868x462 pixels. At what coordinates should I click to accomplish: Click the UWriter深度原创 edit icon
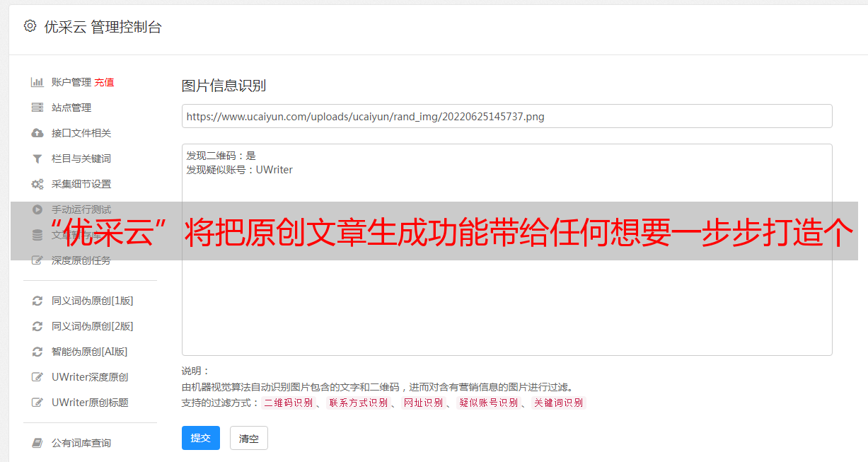click(37, 377)
